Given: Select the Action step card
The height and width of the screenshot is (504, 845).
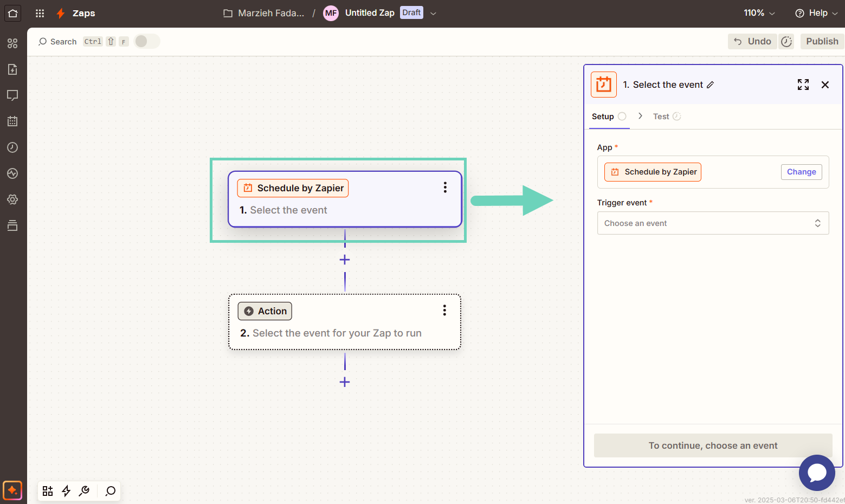Looking at the screenshot, I should [x=345, y=322].
